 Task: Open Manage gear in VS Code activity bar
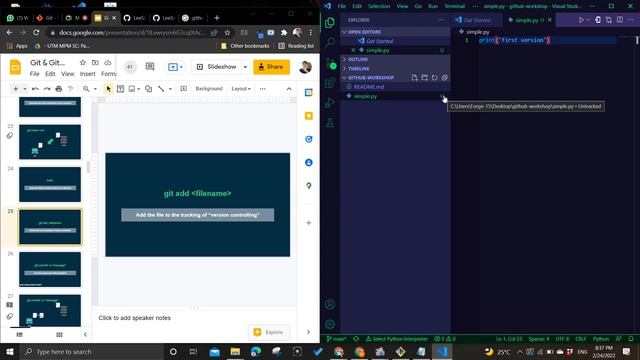tap(330, 324)
